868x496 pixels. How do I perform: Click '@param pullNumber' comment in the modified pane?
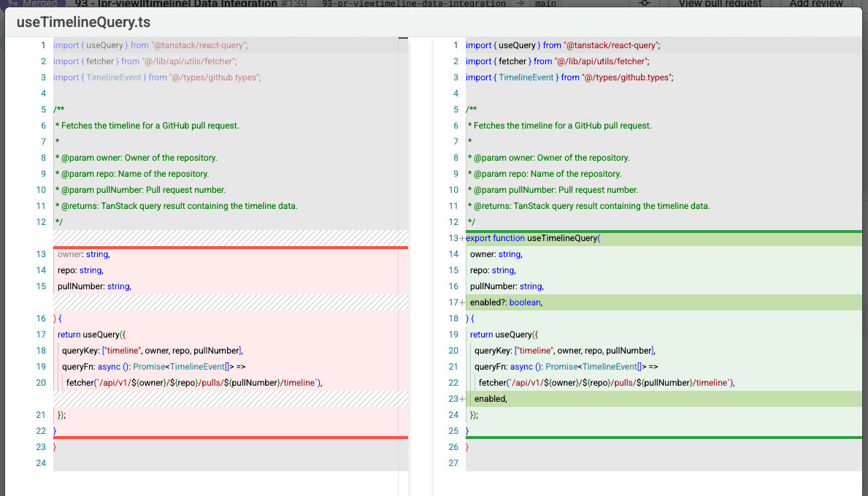[553, 190]
